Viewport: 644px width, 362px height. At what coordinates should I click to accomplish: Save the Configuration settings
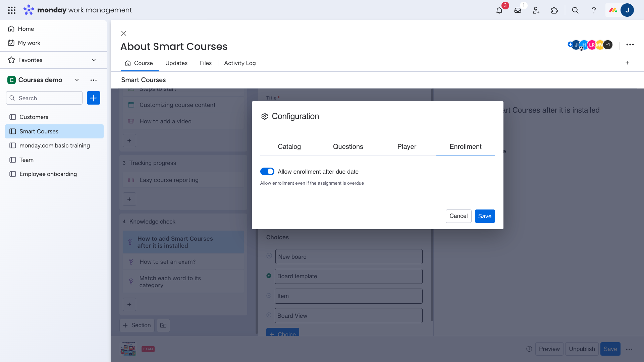click(485, 216)
